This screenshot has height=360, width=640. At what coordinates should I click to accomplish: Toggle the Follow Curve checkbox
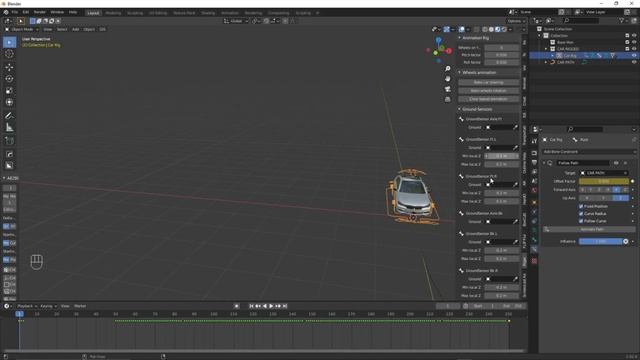tap(581, 221)
